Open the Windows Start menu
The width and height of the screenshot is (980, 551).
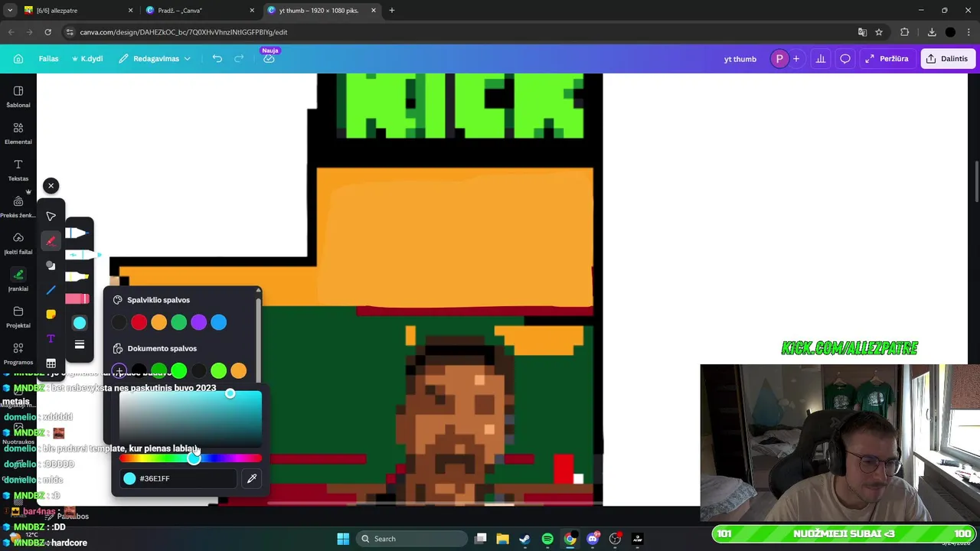coord(343,539)
